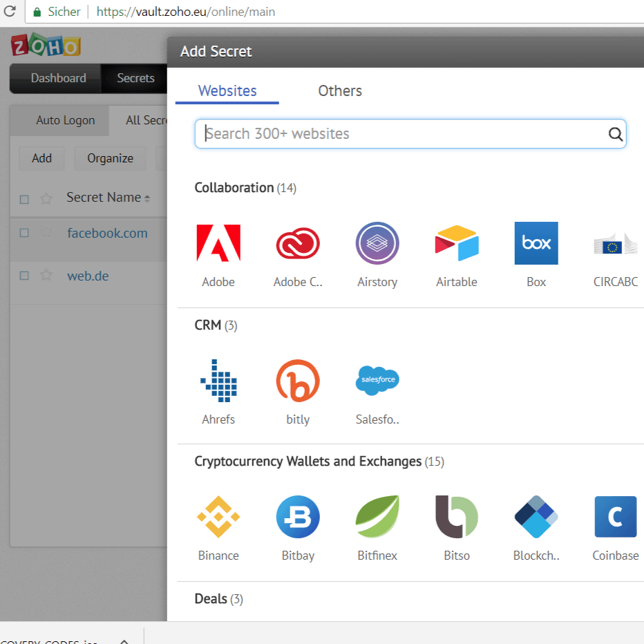
Task: Pick the Blockchain icon
Action: click(536, 517)
